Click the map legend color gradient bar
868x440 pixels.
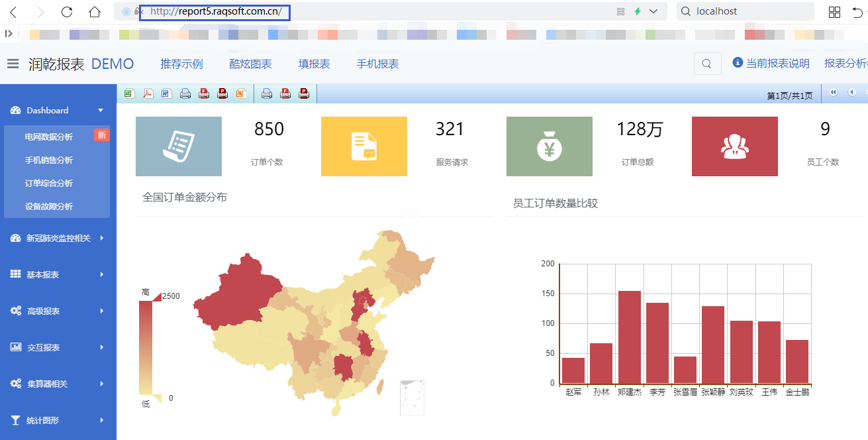tap(146, 347)
